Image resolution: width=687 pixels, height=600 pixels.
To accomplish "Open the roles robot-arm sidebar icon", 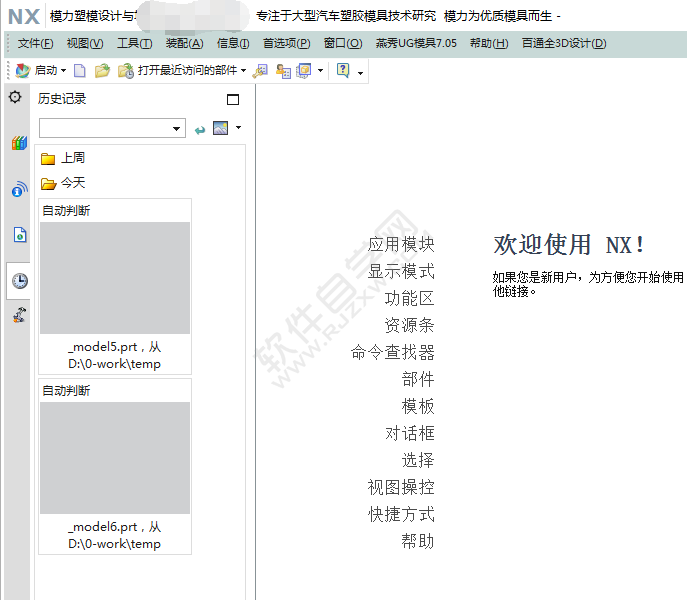I will click(19, 315).
